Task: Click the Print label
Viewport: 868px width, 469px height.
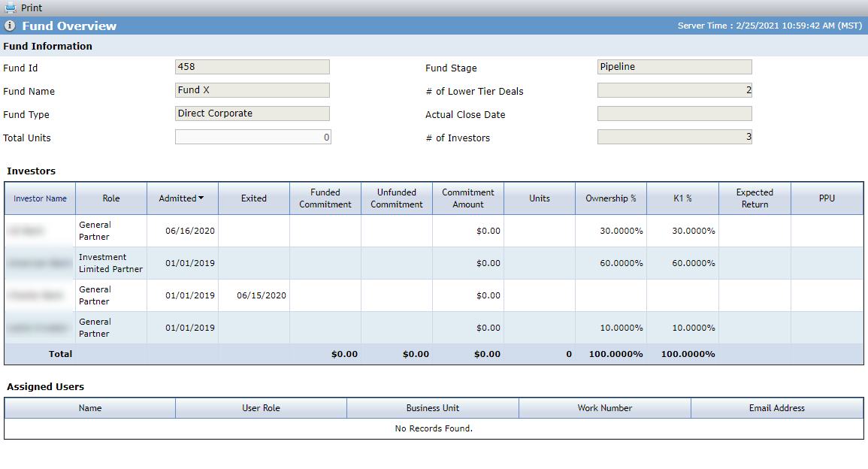Action: click(32, 8)
